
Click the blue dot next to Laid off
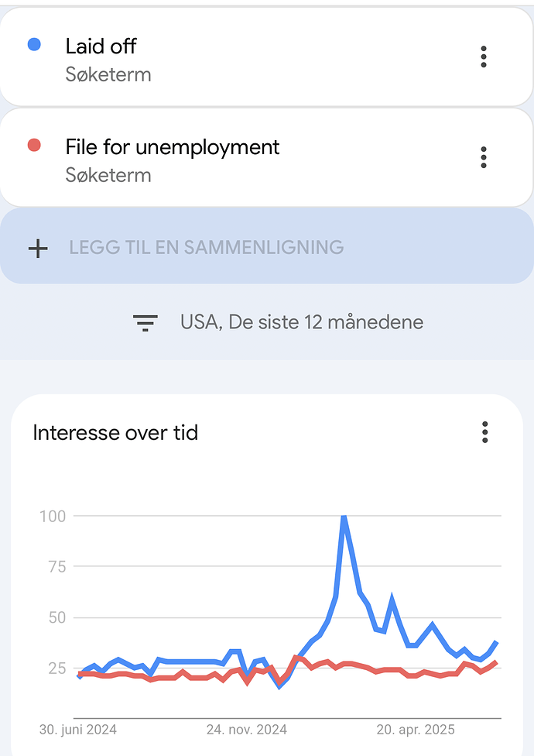[x=34, y=44]
